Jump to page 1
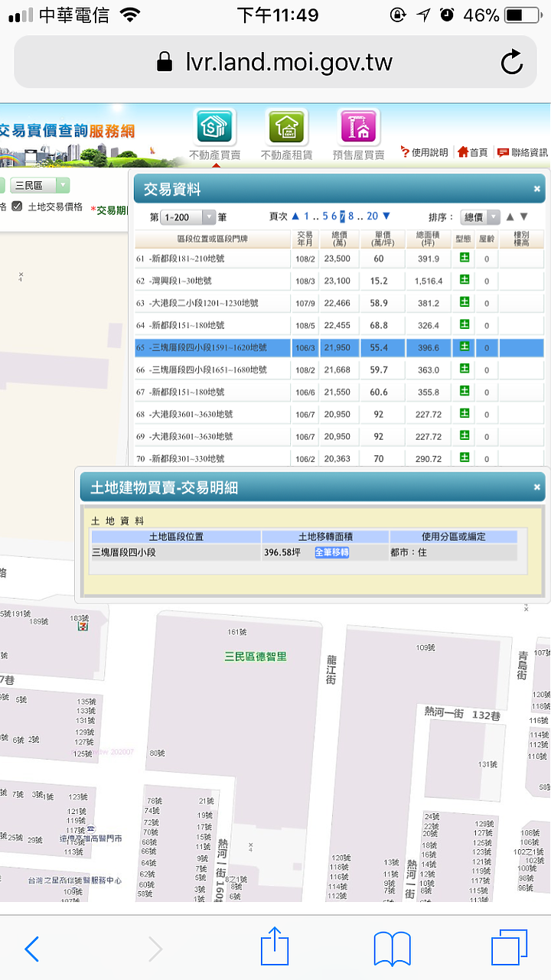Image resolution: width=551 pixels, height=980 pixels. pyautogui.click(x=306, y=217)
